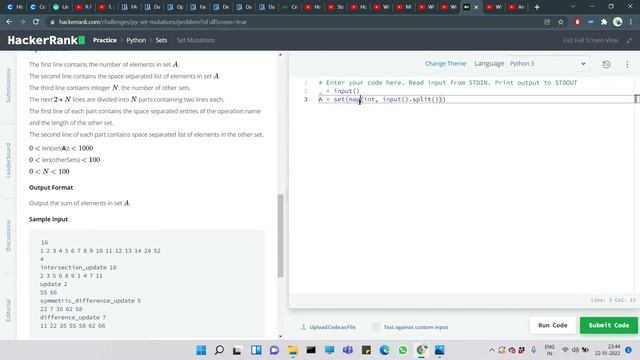640x360 pixels.
Task: Close the current active tab
Action: pyautogui.click(x=476, y=7)
